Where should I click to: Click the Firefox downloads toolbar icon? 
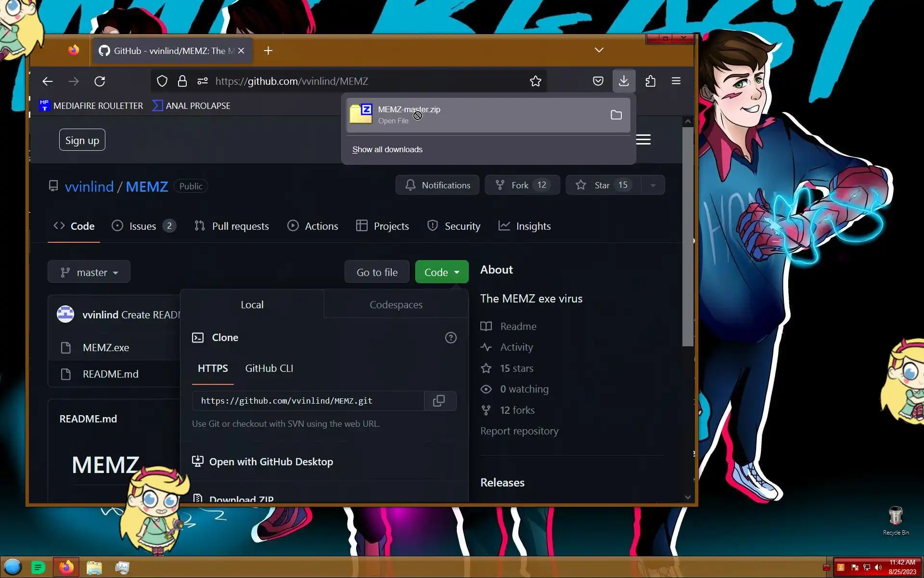(624, 81)
